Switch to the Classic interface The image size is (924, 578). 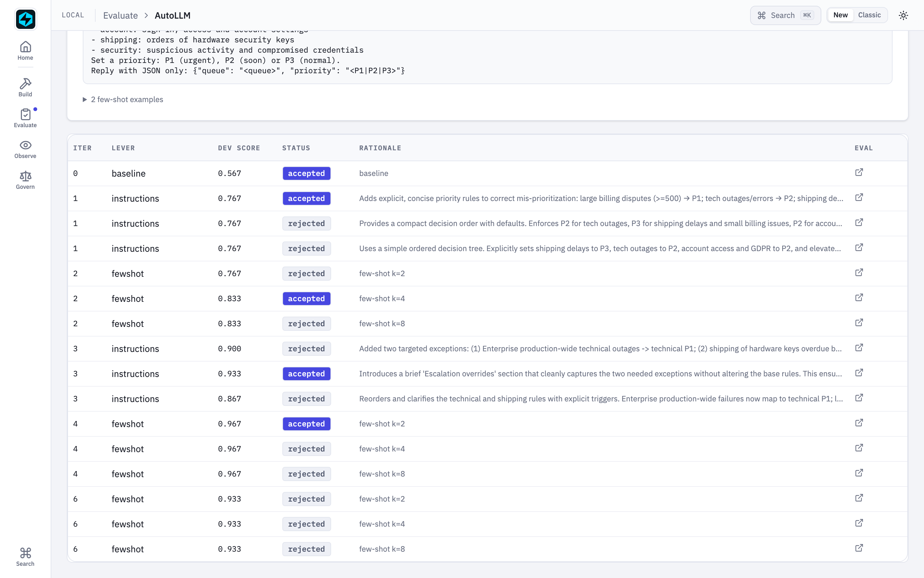point(869,15)
